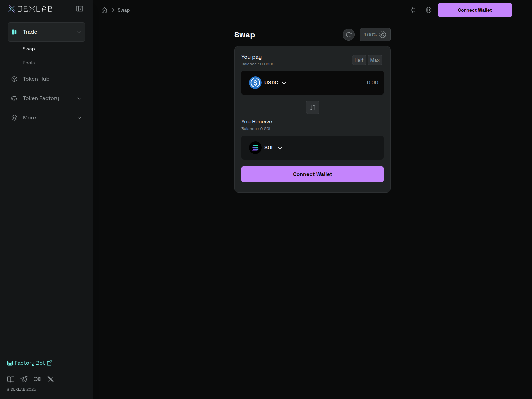Click the 'You Receive' label
This screenshot has height=399, width=532.
click(257, 122)
